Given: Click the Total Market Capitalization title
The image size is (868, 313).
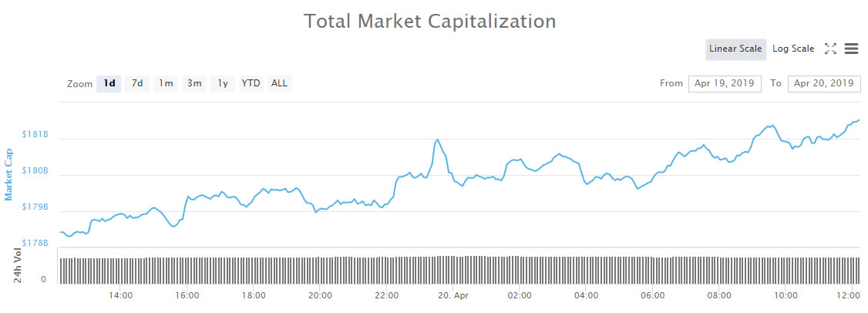Looking at the screenshot, I should [430, 21].
